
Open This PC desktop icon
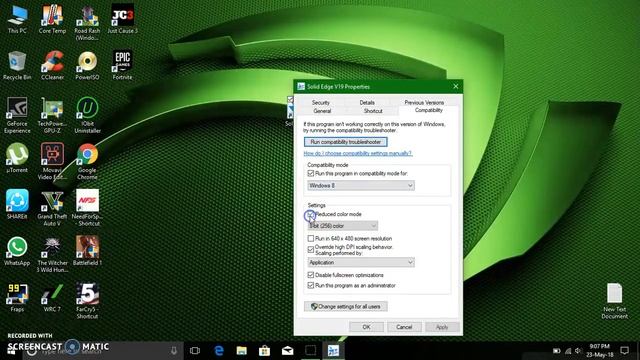(17, 19)
